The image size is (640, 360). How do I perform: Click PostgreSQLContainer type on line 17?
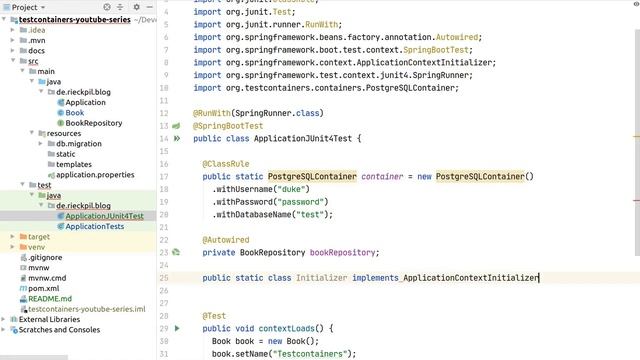pyautogui.click(x=312, y=176)
